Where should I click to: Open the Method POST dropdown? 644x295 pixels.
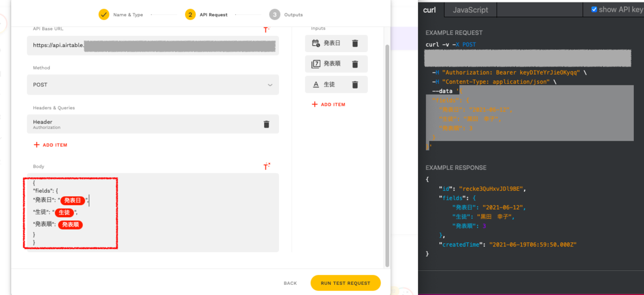[153, 84]
